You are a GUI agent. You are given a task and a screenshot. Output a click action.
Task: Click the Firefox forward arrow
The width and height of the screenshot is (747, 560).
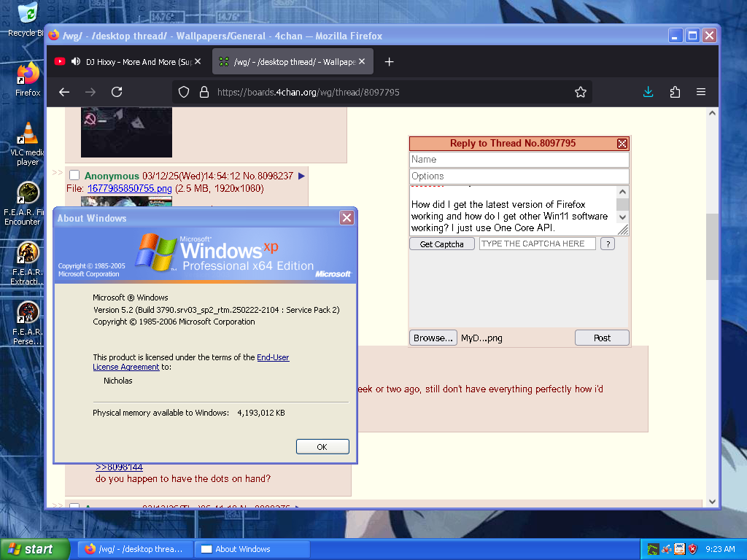[90, 92]
